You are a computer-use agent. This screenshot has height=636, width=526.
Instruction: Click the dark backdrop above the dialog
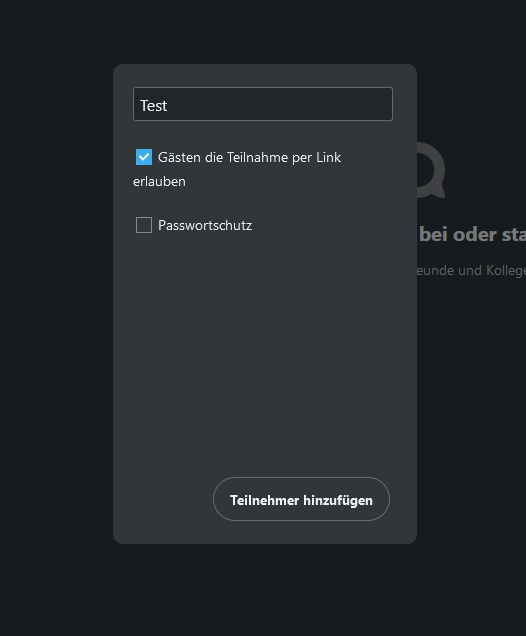[263, 30]
